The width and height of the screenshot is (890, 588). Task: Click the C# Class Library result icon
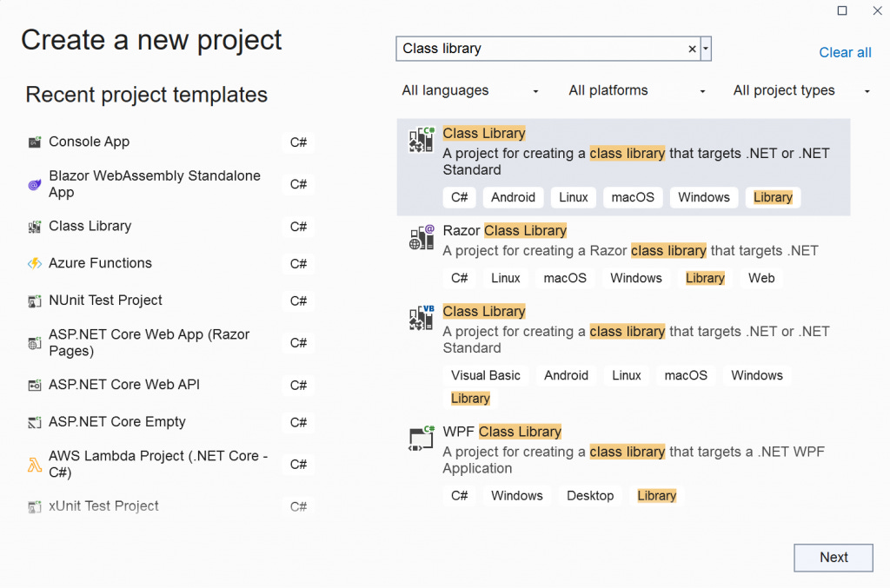pyautogui.click(x=422, y=140)
